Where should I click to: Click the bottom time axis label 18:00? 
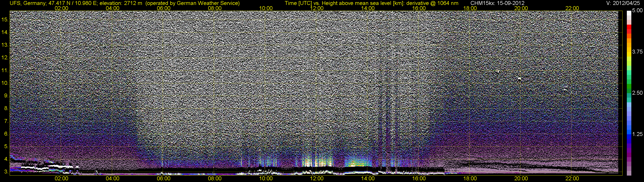pos(470,179)
